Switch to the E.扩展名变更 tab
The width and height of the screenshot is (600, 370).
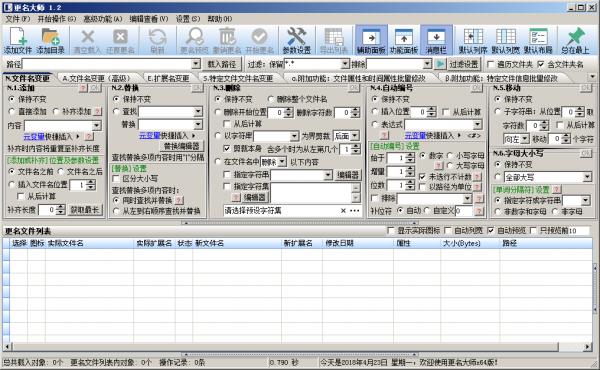point(168,78)
